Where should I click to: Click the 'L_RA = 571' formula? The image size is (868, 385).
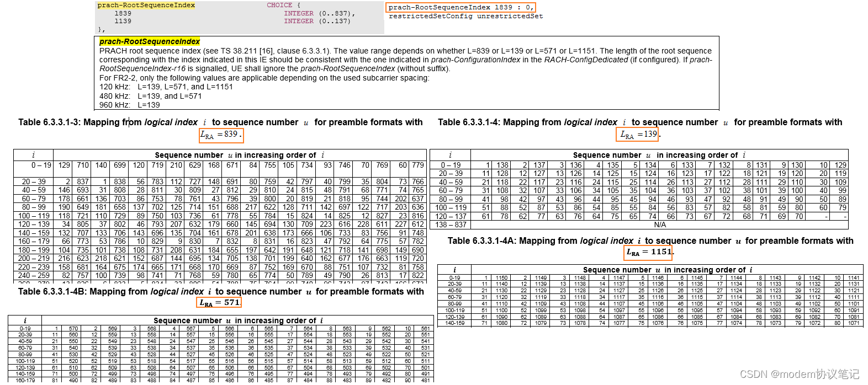pyautogui.click(x=220, y=303)
